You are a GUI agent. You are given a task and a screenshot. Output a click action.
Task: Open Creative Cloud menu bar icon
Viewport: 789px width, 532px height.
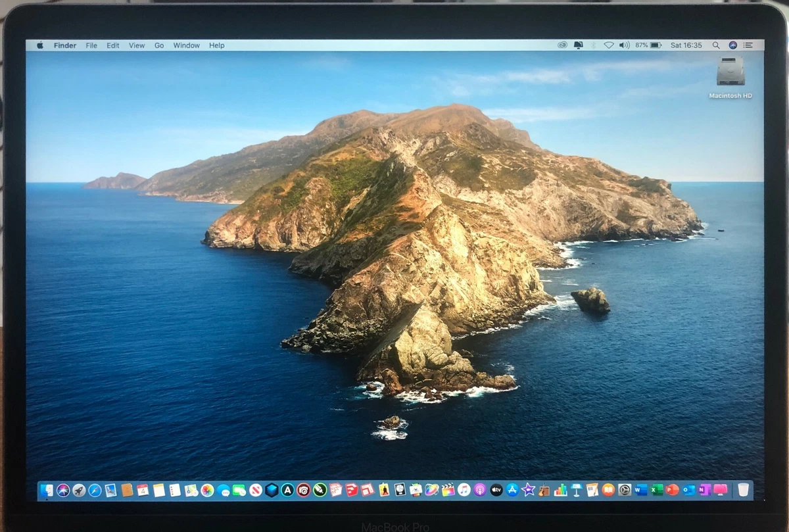[x=563, y=45]
